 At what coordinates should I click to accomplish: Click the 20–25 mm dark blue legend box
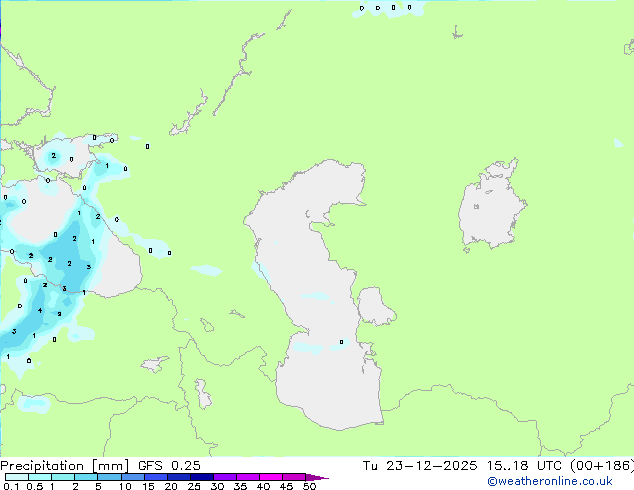(179, 477)
